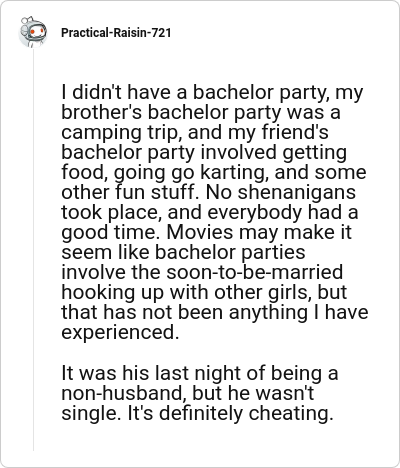Click the phrase "everybody had a" in text
The width and height of the screenshot is (400, 468).
[x=283, y=213]
